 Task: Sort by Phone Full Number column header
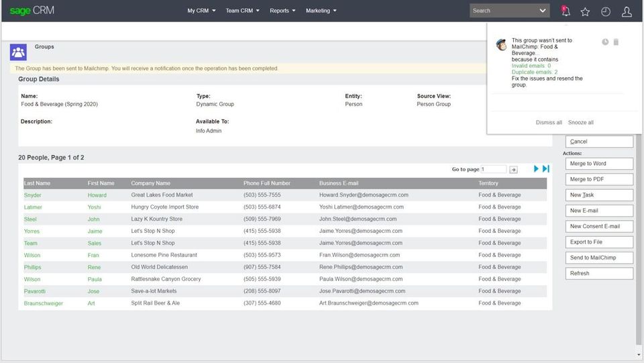[x=266, y=183]
